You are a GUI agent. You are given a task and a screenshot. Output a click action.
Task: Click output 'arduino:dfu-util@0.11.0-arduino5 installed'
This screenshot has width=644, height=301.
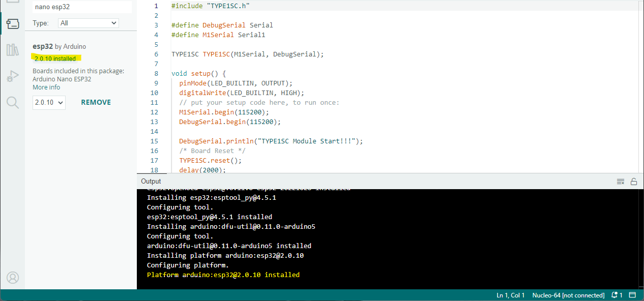click(x=229, y=246)
